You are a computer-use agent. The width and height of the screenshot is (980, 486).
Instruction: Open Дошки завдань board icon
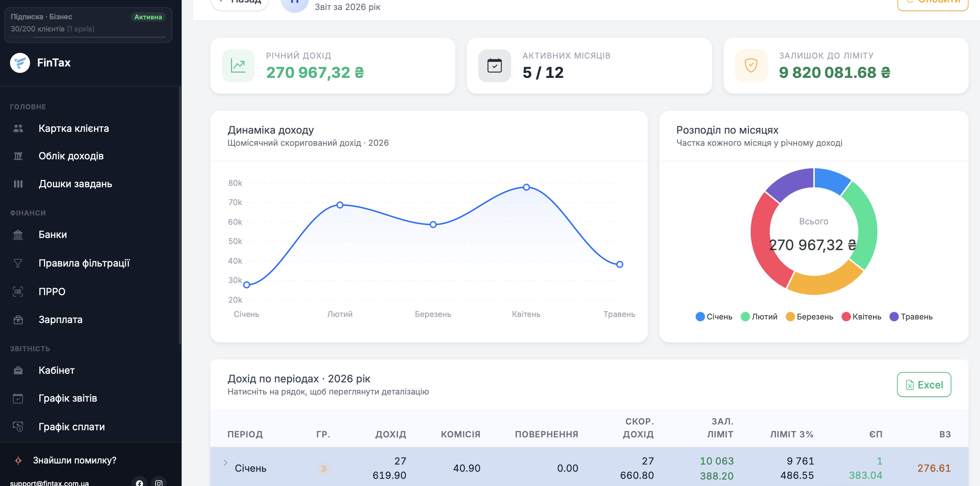18,184
